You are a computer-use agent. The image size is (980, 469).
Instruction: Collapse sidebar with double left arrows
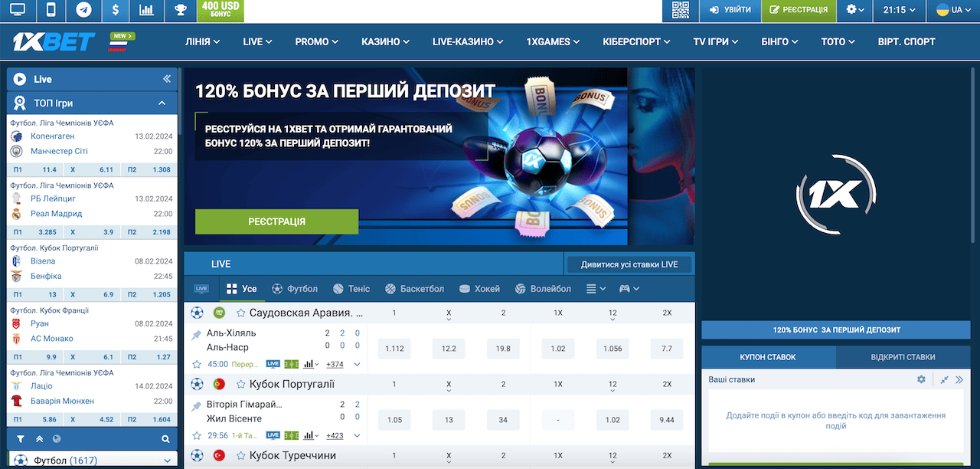pyautogui.click(x=167, y=79)
